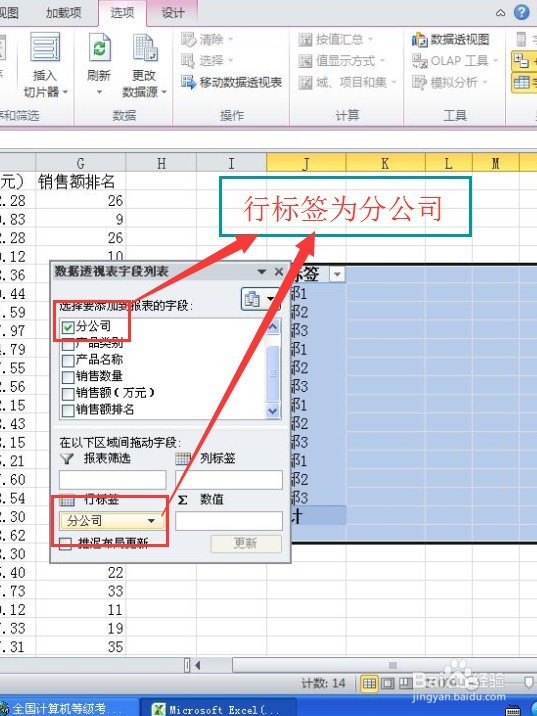
Task: Open OLAP Tools (OLAP 工具)
Action: pos(455,61)
